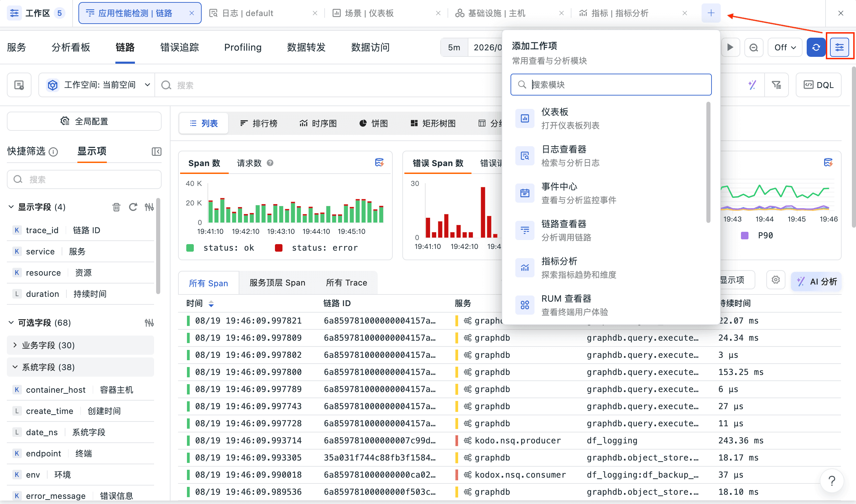The image size is (856, 504).
Task: Click adjust sliders icon in 显示字段 header
Action: coord(149,207)
